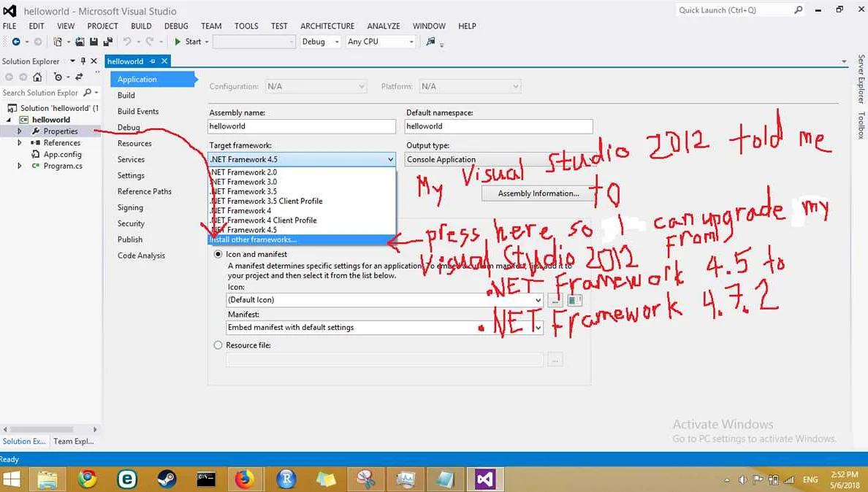Expand the Properties node in Solution Explorer
Viewport: 868px width, 492px height.
pos(20,131)
